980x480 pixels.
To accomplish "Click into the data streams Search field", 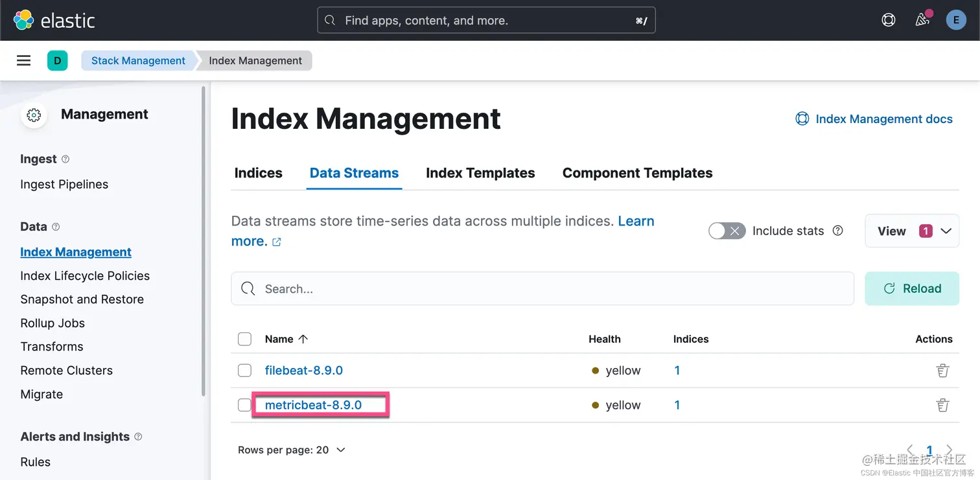I will point(542,289).
